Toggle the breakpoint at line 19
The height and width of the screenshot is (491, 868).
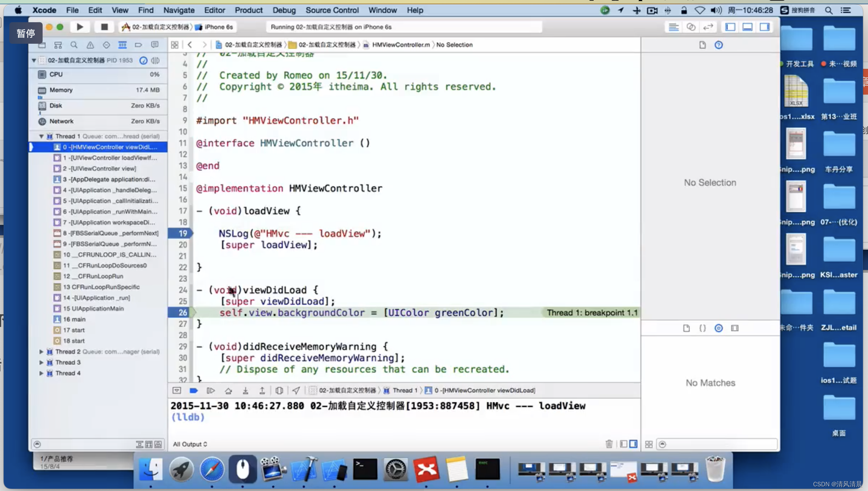pos(181,233)
